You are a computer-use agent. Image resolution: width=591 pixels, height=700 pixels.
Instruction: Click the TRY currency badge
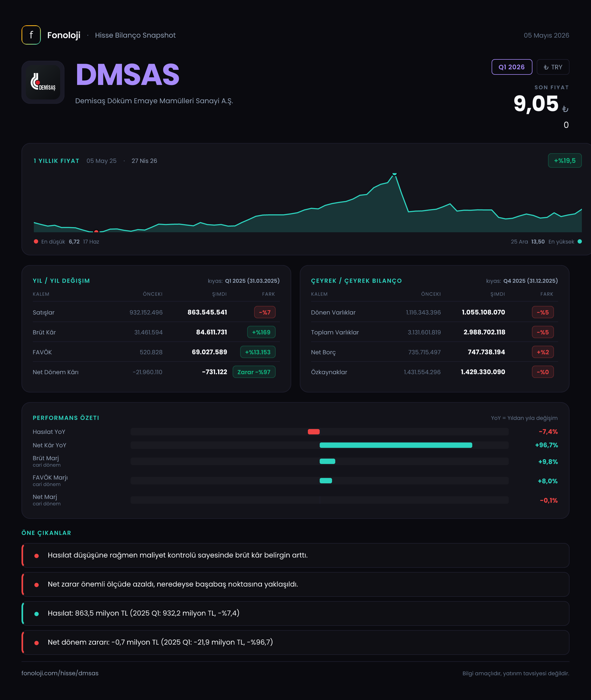(553, 67)
